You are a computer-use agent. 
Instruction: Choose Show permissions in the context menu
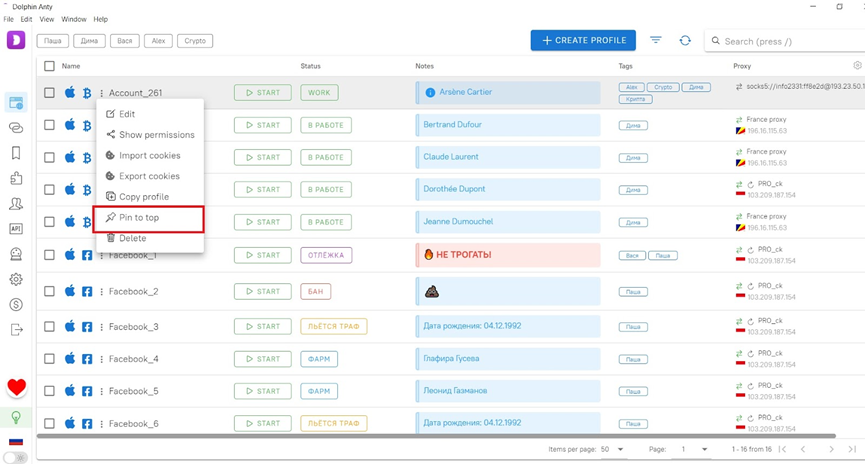point(149,135)
